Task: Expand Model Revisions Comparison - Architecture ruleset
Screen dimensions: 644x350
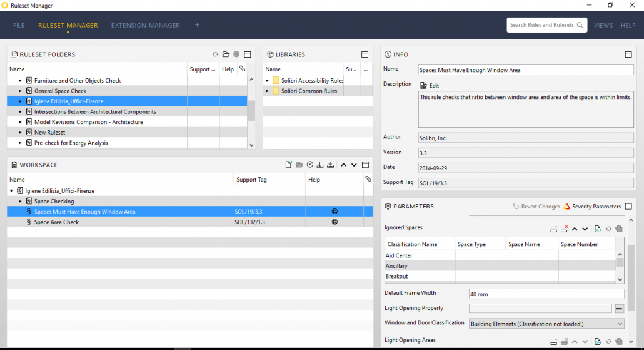Action: point(20,122)
